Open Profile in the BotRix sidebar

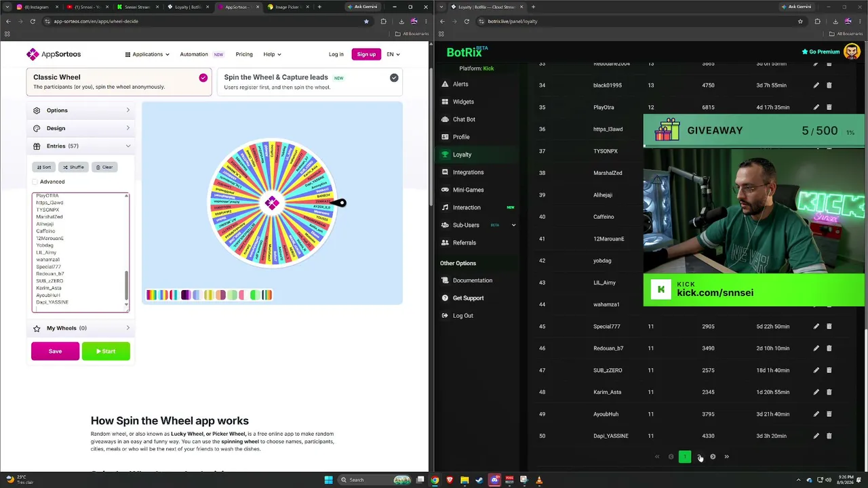pyautogui.click(x=461, y=137)
